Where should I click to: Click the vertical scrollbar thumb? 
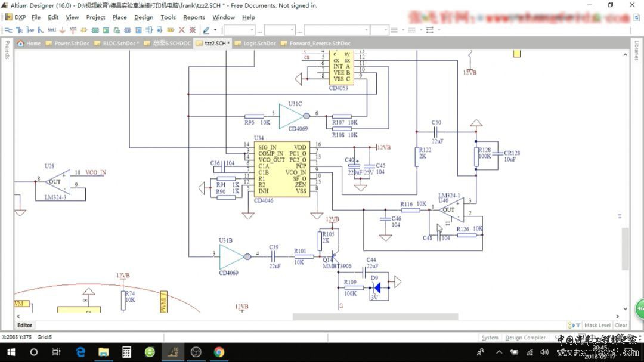[625, 249]
